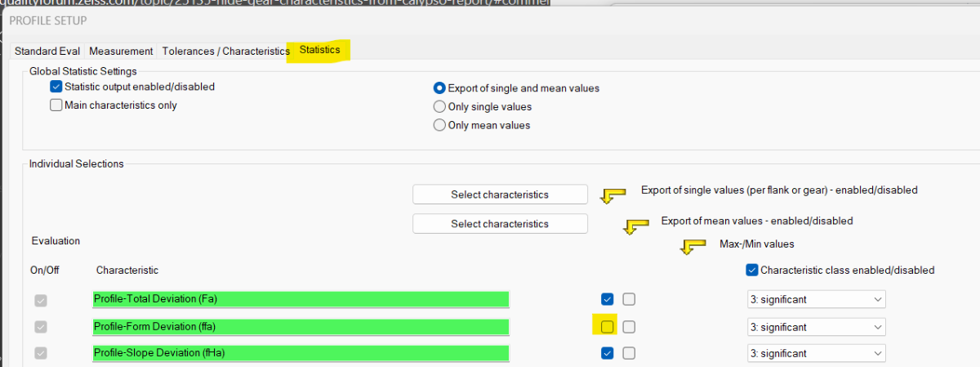This screenshot has width=980, height=367.
Task: Open the Measurement tab
Action: pos(121,51)
